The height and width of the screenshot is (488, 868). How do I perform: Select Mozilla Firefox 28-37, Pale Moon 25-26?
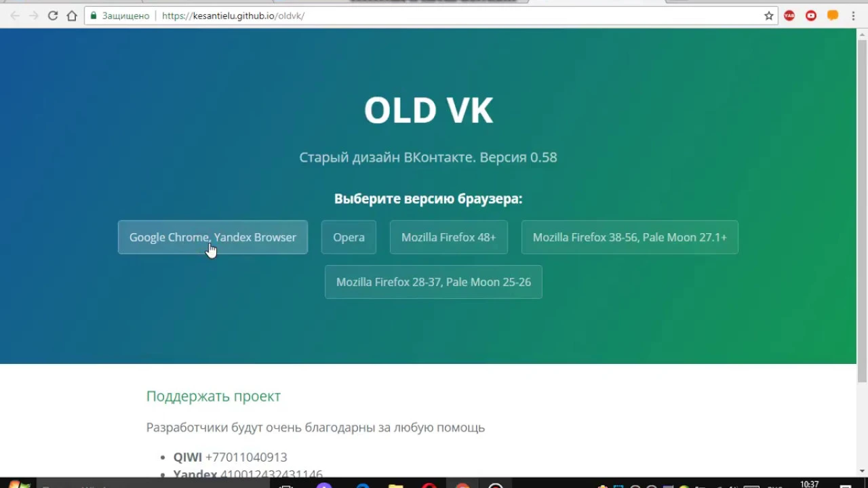[433, 282]
